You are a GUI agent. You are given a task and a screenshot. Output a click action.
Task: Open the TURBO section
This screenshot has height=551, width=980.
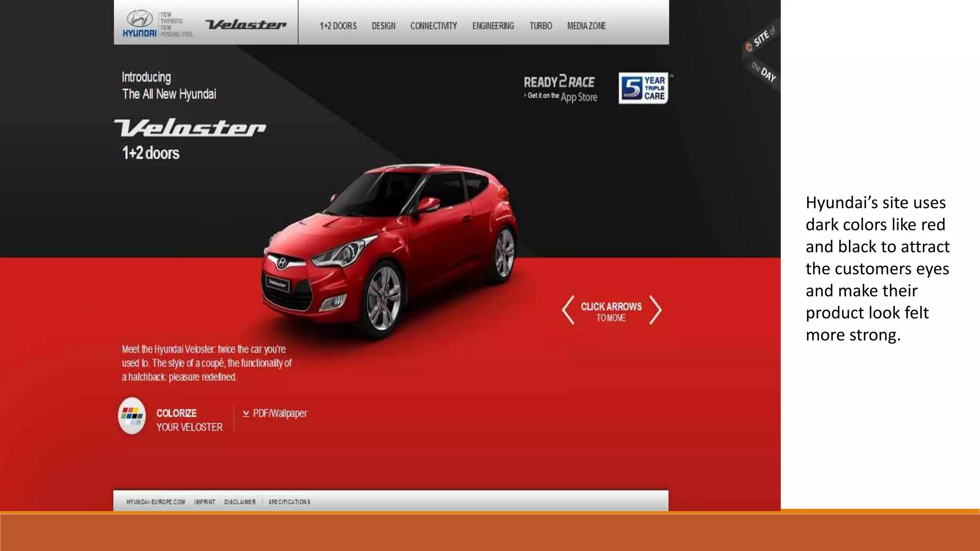(x=541, y=26)
